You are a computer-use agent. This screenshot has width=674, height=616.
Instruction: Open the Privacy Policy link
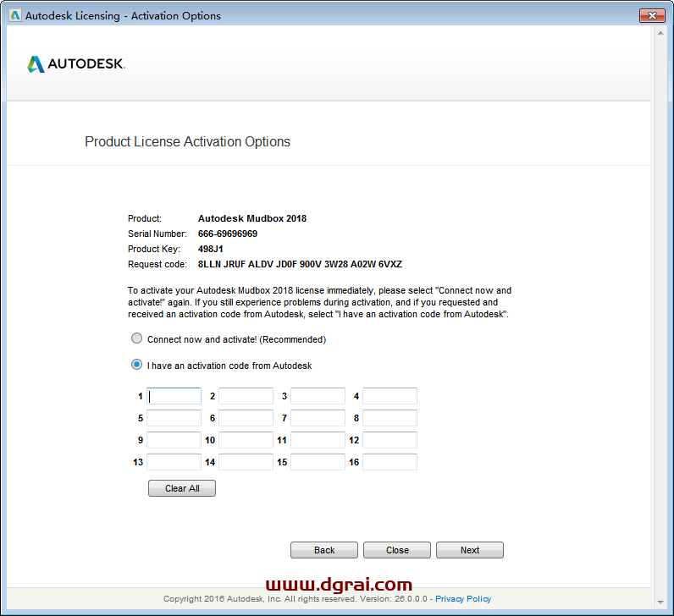(x=463, y=599)
